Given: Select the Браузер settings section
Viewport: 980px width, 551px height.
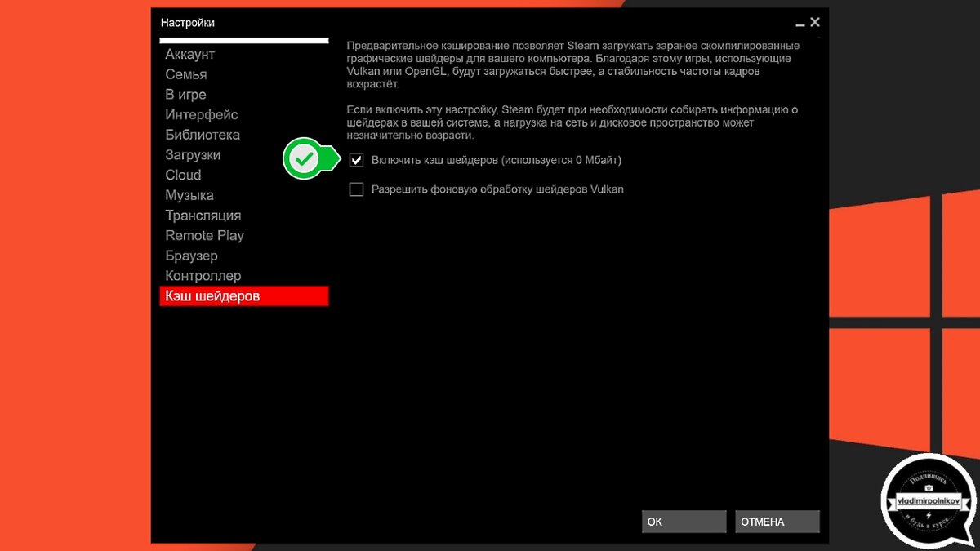Looking at the screenshot, I should tap(244, 256).
